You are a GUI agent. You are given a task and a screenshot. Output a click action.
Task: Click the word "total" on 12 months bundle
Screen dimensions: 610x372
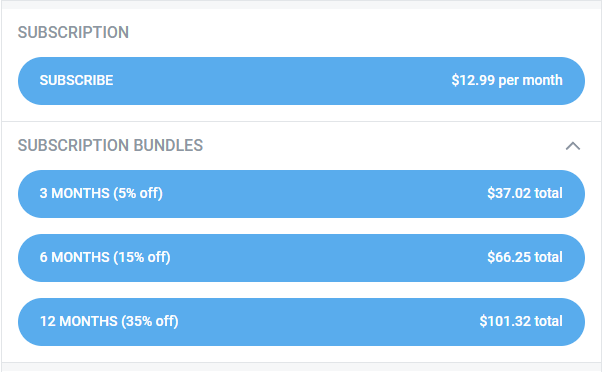[549, 321]
